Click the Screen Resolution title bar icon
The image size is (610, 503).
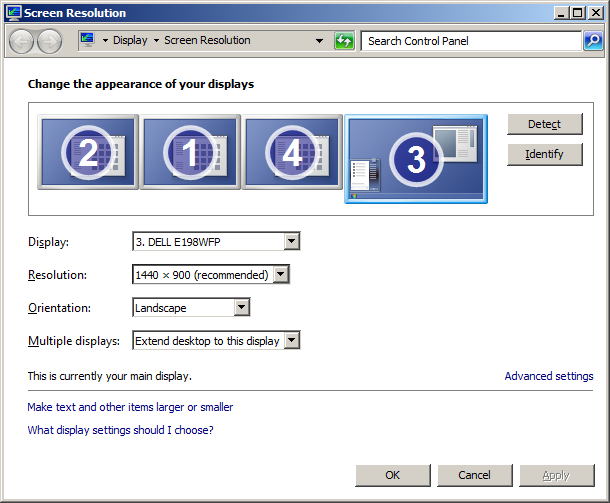[14, 13]
